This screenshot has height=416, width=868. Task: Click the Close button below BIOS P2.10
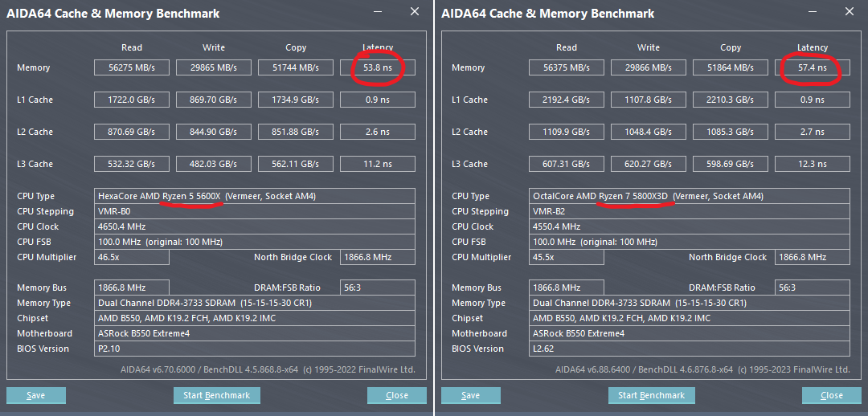(397, 395)
